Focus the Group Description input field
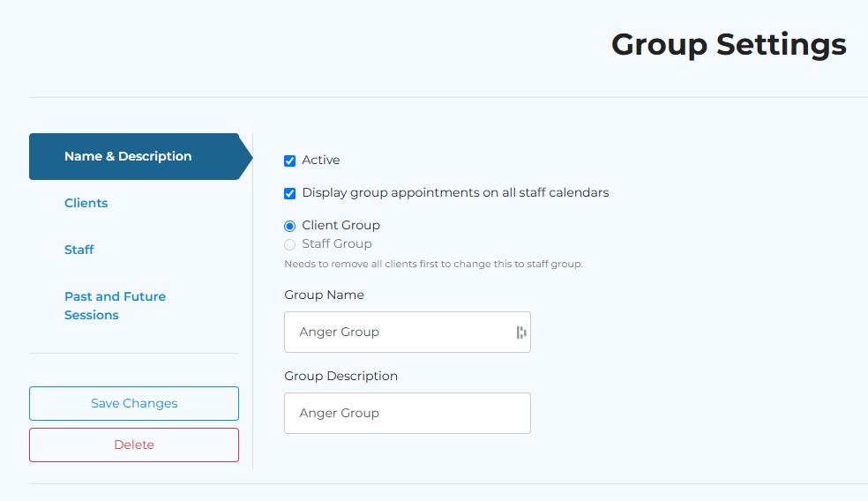The width and height of the screenshot is (868, 501). (408, 414)
